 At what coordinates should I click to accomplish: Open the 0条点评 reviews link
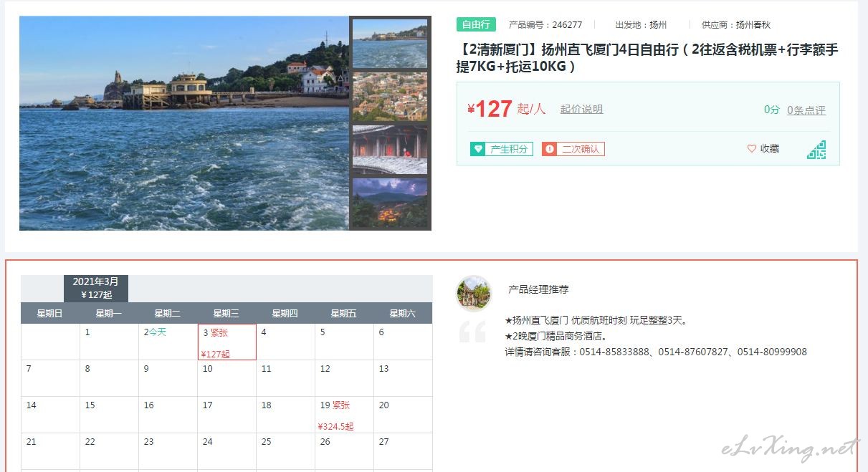tap(806, 110)
